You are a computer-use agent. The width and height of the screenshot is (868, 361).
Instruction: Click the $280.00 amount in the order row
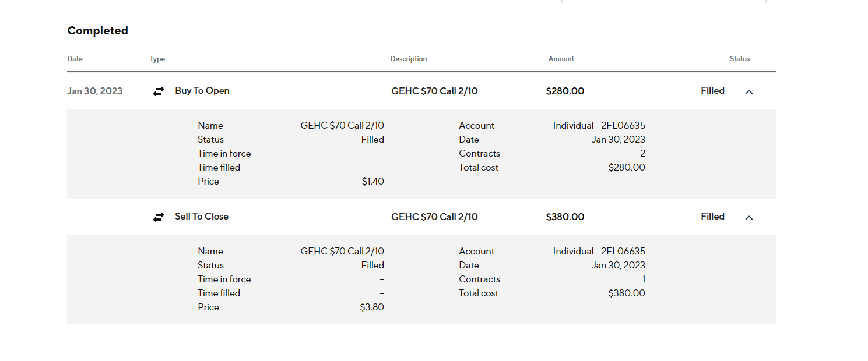tap(565, 91)
